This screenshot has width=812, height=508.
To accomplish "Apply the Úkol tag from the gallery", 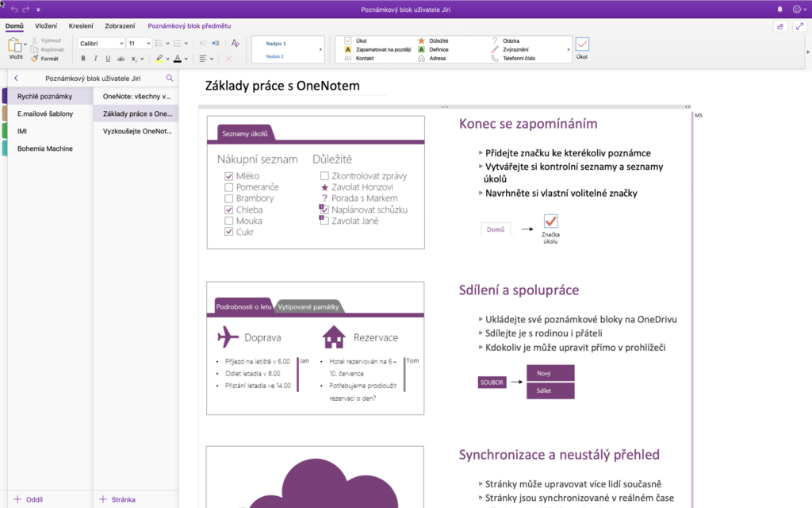I will [356, 40].
